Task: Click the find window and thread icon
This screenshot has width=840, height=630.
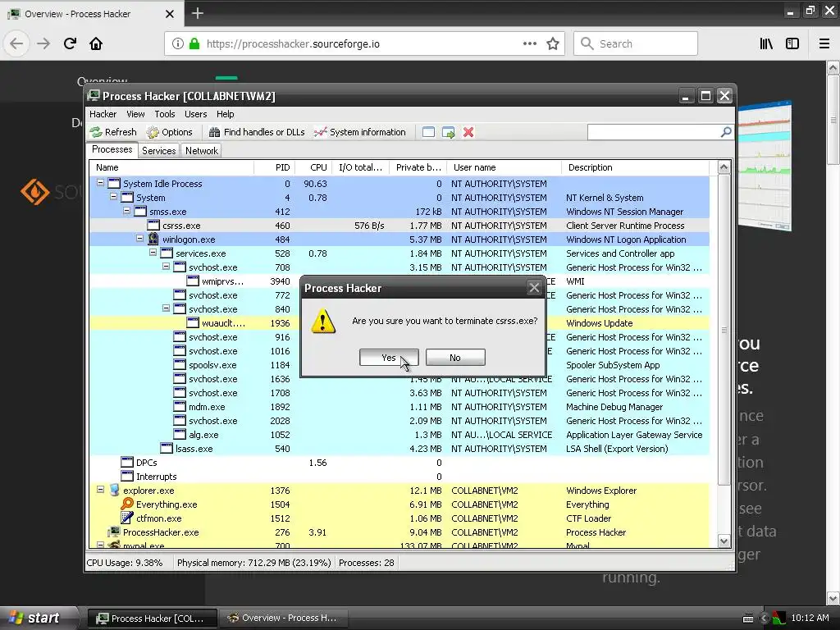Action: [x=449, y=132]
